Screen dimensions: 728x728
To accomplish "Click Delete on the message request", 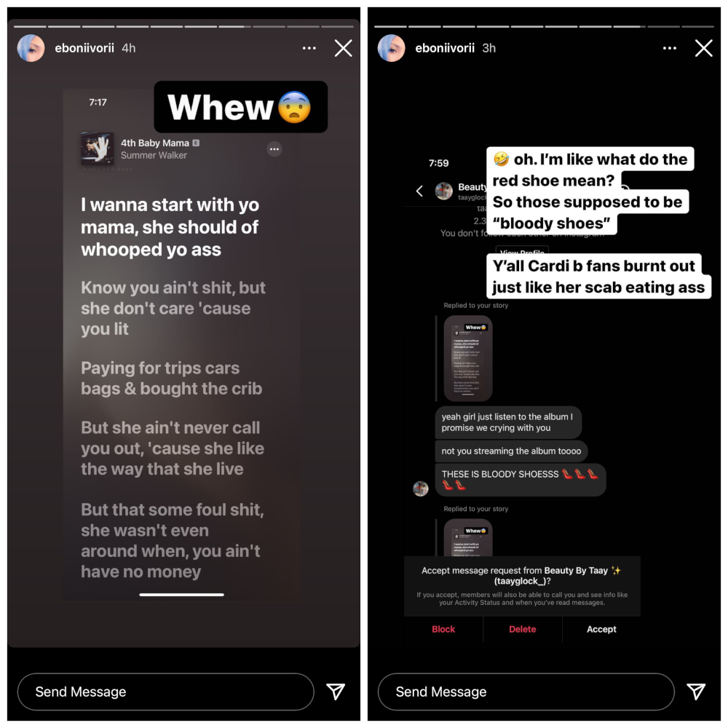I will pyautogui.click(x=522, y=629).
